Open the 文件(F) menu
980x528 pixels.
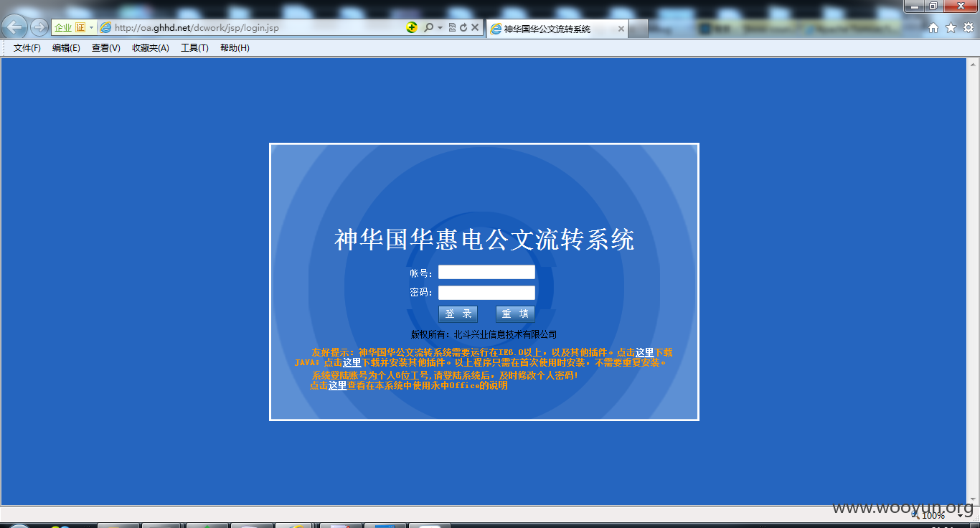27,48
